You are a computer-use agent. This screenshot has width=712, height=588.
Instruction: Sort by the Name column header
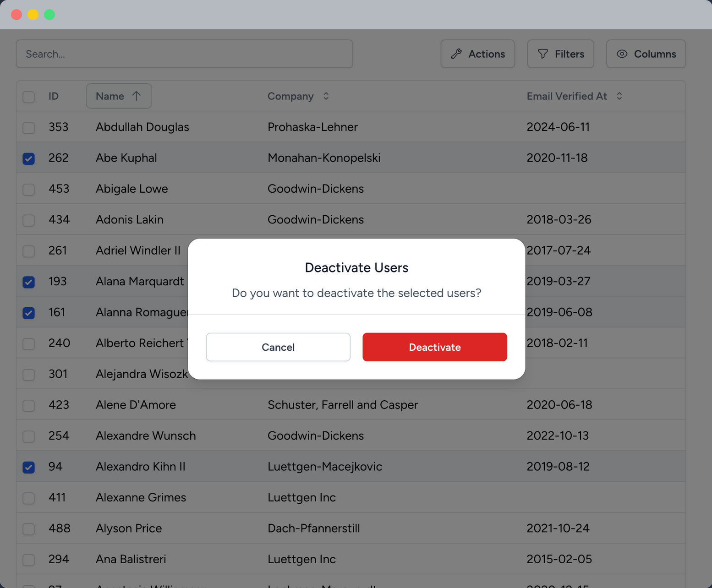pos(119,96)
